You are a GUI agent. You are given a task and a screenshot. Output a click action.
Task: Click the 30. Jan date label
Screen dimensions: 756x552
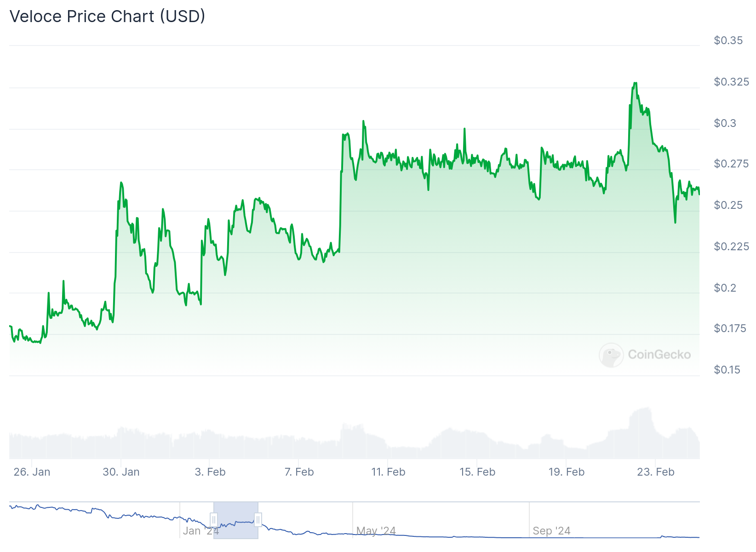pos(121,472)
